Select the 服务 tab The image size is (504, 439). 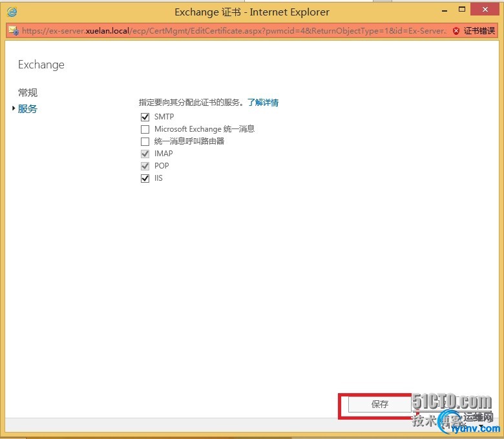pos(28,109)
